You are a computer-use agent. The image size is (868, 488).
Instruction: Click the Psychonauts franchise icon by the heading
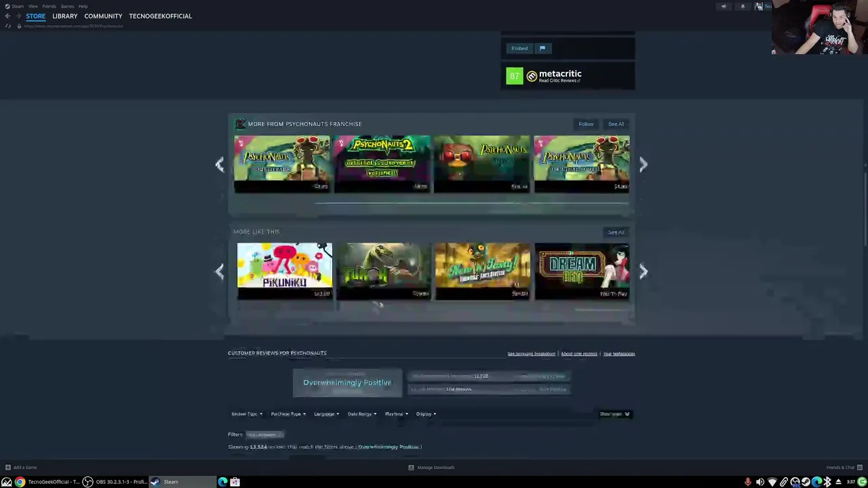pyautogui.click(x=239, y=124)
